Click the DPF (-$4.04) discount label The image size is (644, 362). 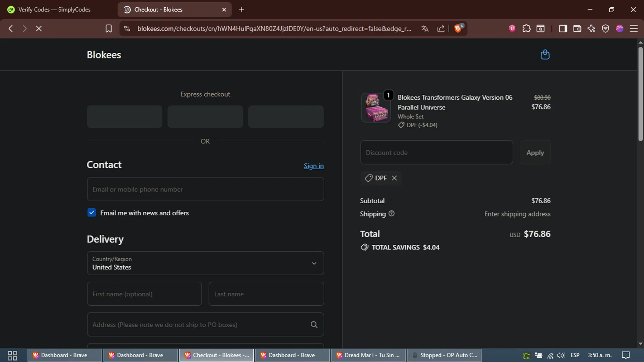(x=418, y=125)
